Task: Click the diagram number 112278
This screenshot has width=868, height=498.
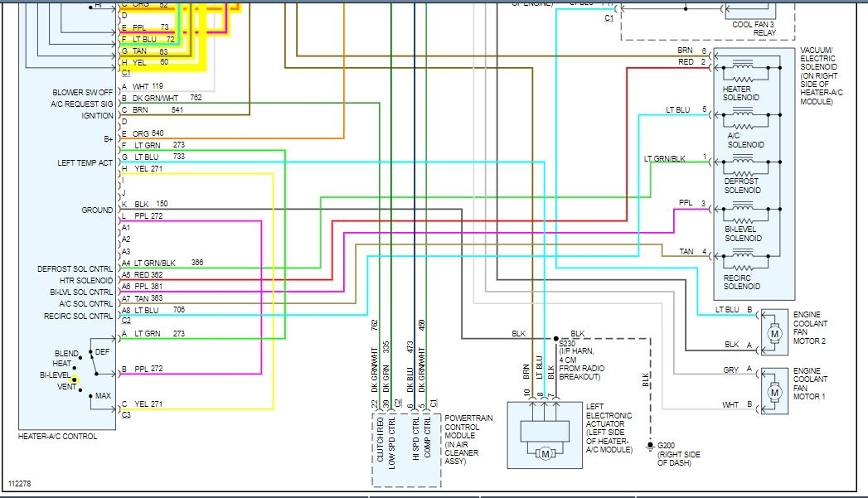Action: click(x=20, y=484)
